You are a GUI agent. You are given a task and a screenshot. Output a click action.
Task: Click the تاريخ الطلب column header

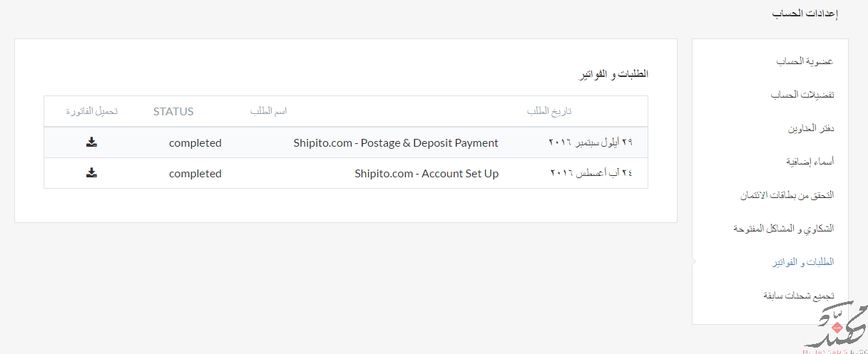tap(549, 112)
